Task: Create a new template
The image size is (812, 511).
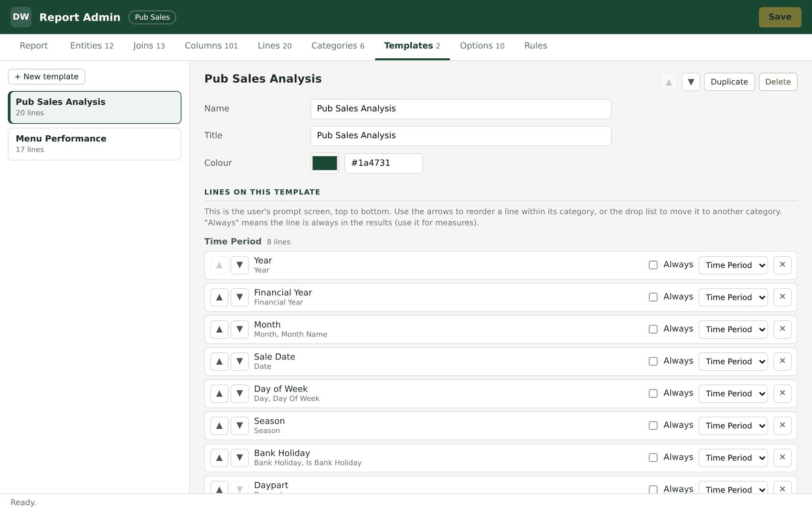Action: [46, 76]
